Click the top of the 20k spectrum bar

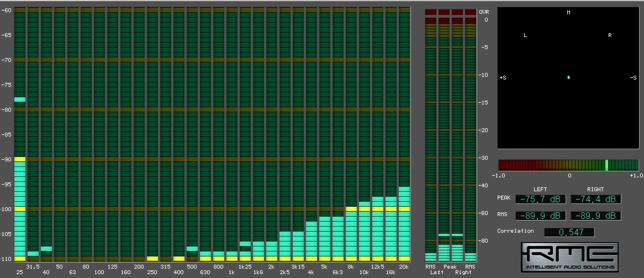coord(404,189)
